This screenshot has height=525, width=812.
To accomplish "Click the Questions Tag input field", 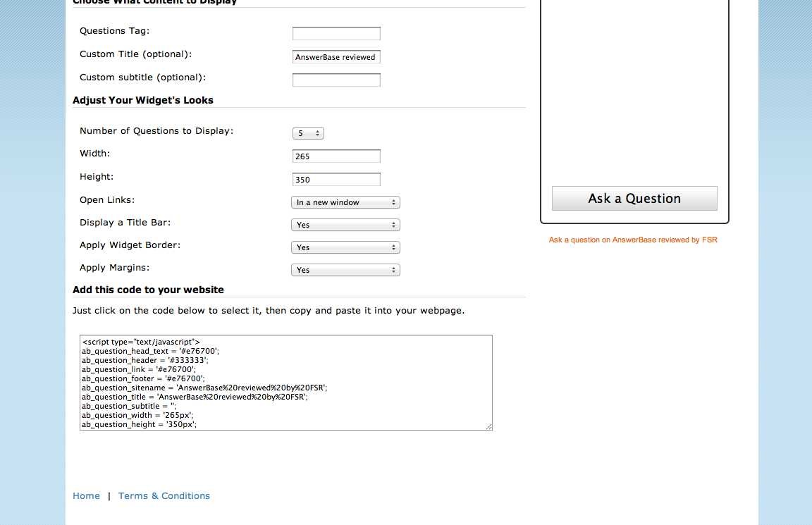I will coord(336,33).
